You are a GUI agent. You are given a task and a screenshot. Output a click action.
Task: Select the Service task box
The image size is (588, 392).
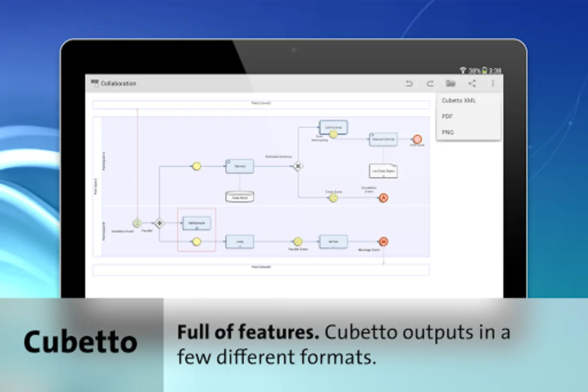(x=240, y=166)
